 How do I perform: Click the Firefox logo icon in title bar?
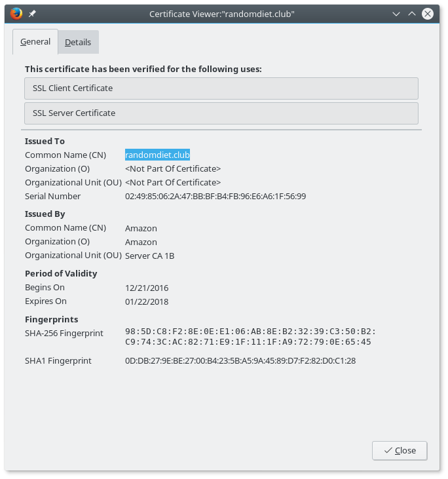[16, 14]
